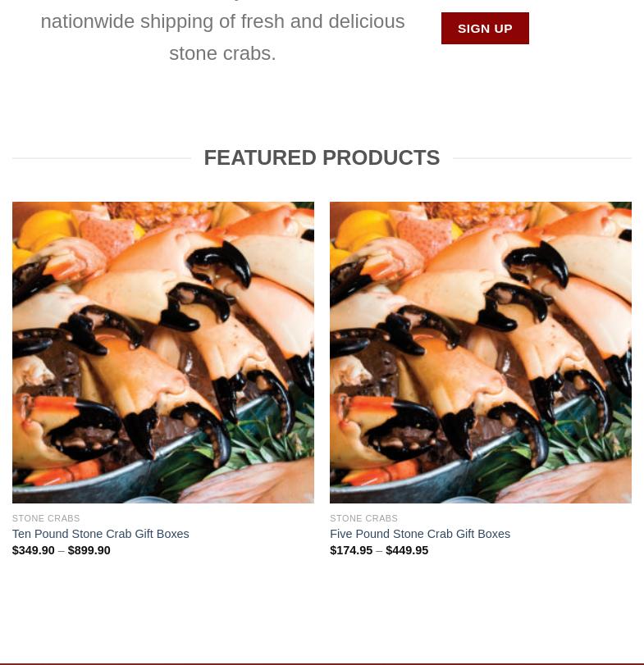Open Five Pound Stone Crab Gift Boxes link

coord(420,534)
